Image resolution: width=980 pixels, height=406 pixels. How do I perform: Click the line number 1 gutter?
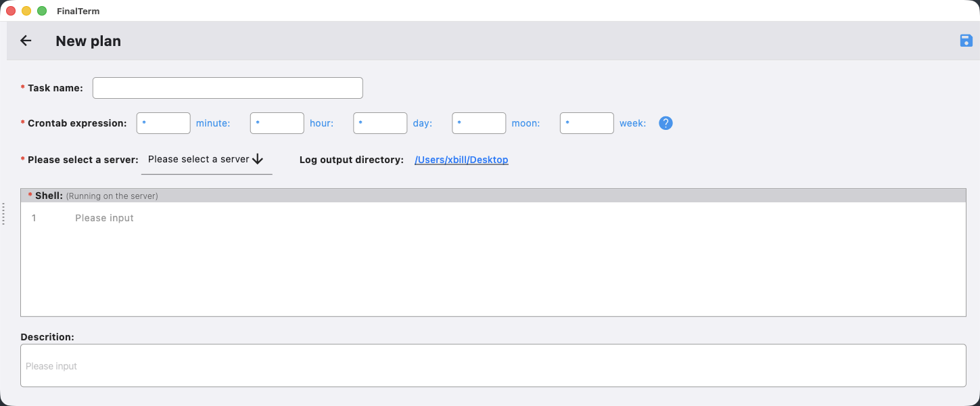[34, 218]
